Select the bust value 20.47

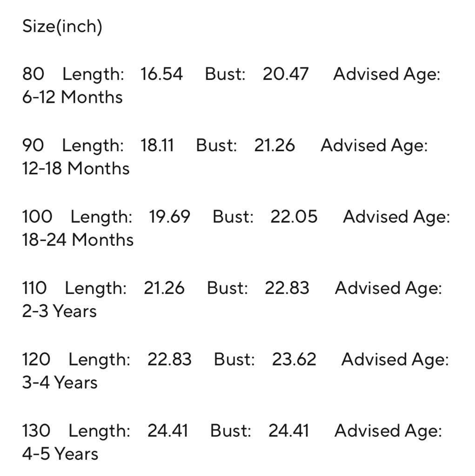coord(285,74)
